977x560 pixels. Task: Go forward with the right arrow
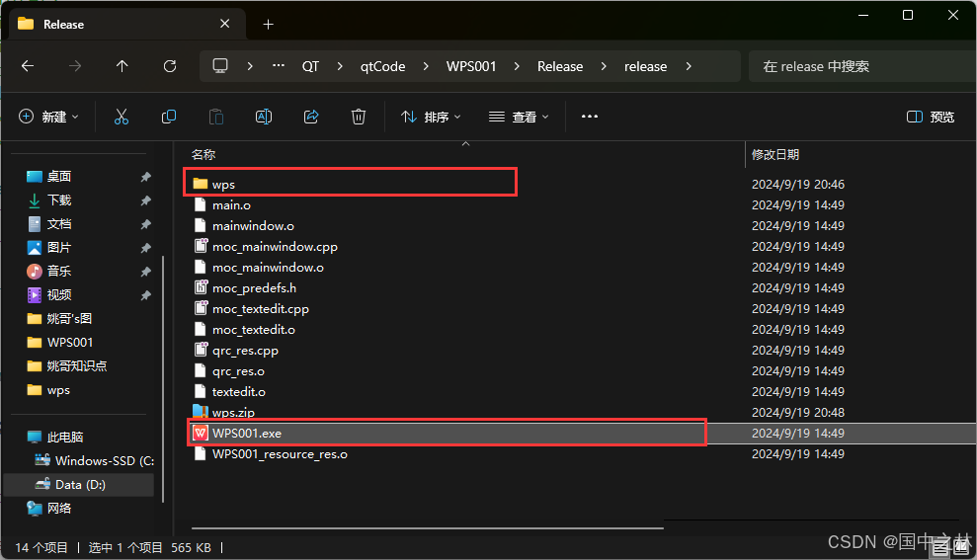pyautogui.click(x=75, y=66)
